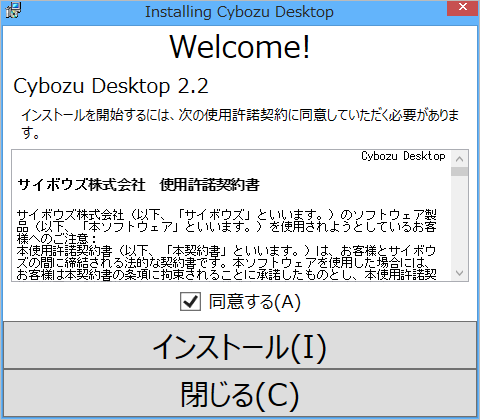Screen dimensions: 480x420
Task: Click the license text scrollbar thumb
Action: [x=460, y=172]
